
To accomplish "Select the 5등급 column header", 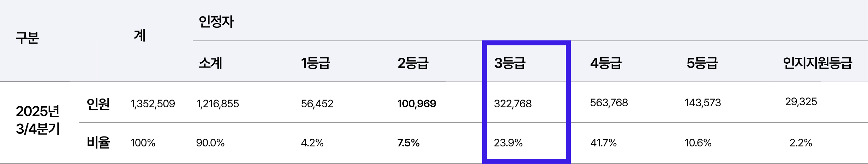I will pos(702,63).
